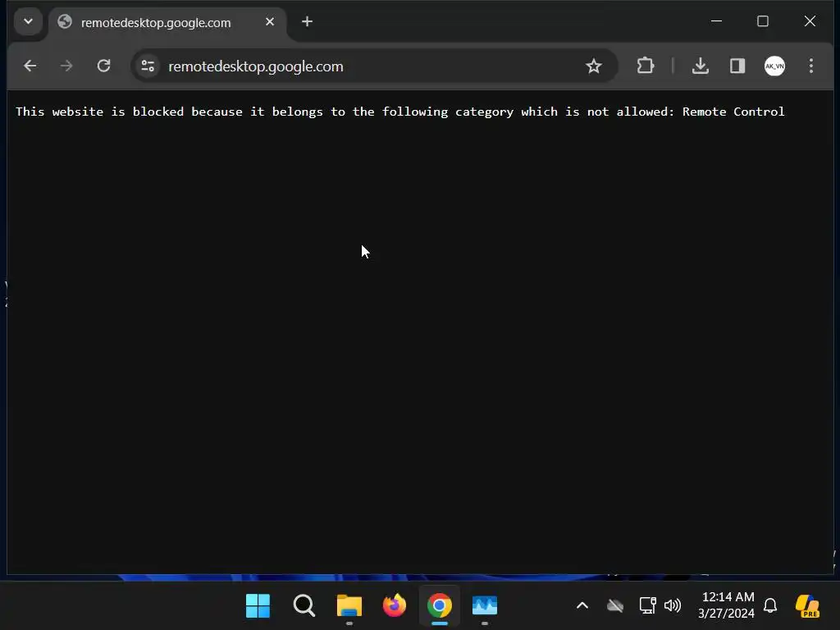Open the Extensions puzzle icon
Image resolution: width=840 pixels, height=630 pixels.
[x=646, y=66]
